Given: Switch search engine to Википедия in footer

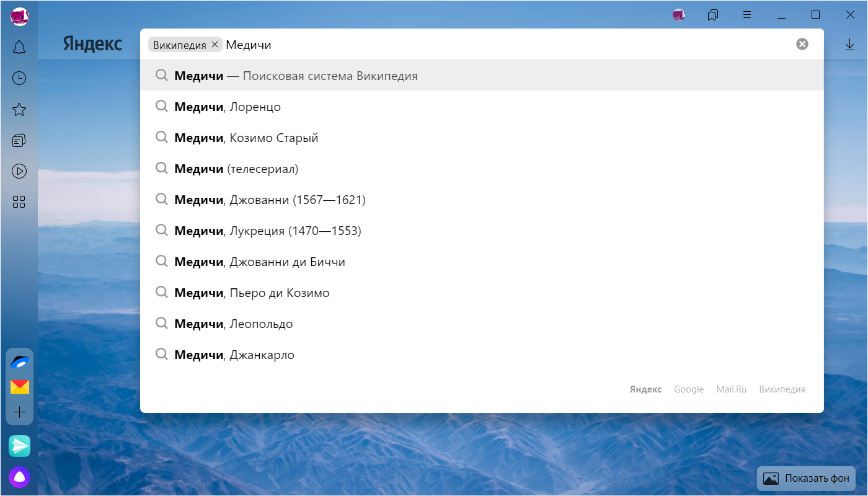Looking at the screenshot, I should pyautogui.click(x=782, y=389).
